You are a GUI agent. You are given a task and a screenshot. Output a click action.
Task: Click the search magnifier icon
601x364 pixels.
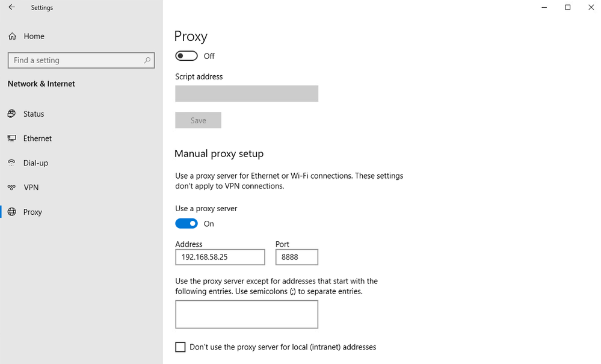[x=147, y=61]
